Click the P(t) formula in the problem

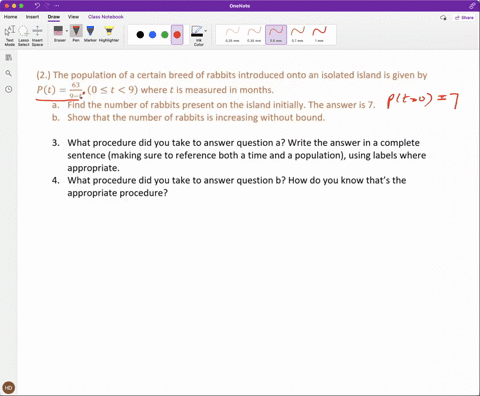pyautogui.click(x=59, y=90)
